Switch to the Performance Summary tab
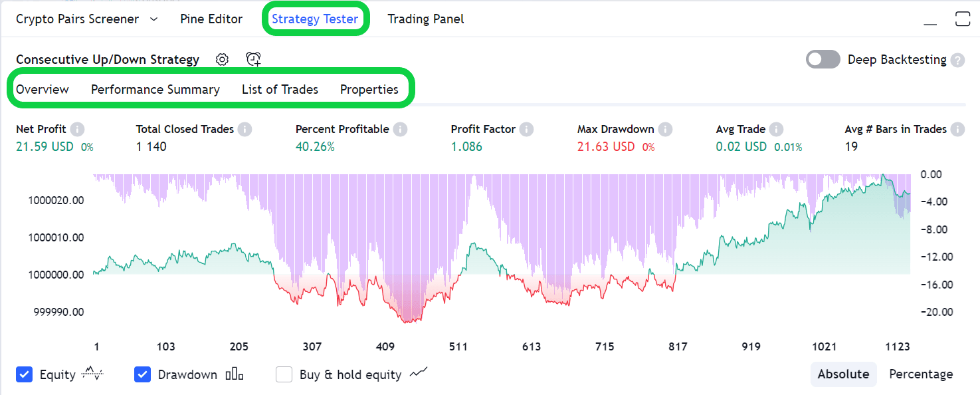Screen dimensions: 980x395 coord(155,89)
